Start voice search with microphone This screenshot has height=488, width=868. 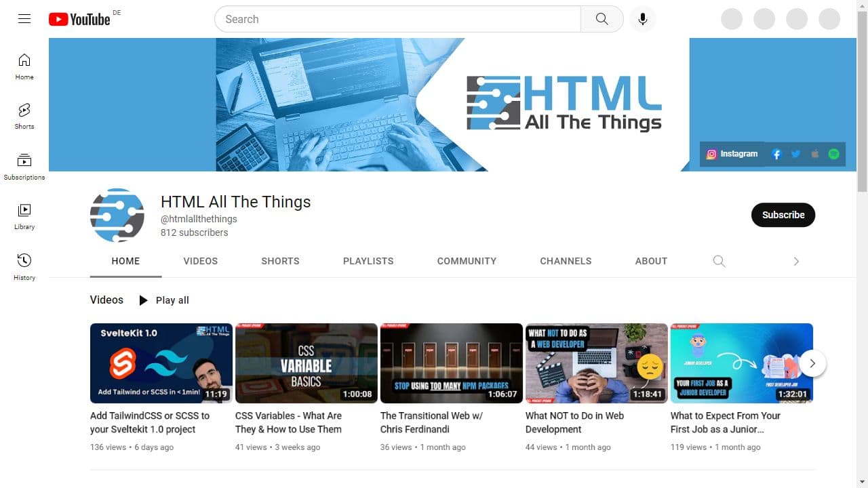(x=643, y=19)
